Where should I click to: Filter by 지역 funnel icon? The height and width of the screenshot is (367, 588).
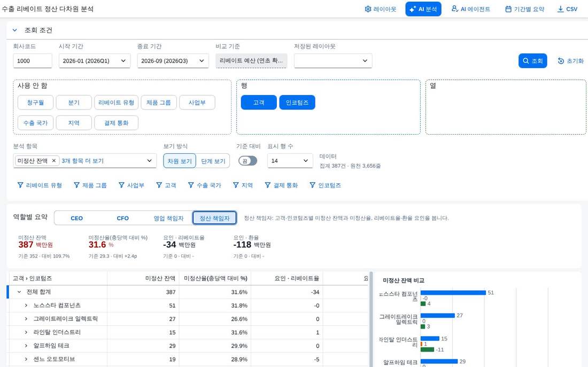[x=236, y=185]
